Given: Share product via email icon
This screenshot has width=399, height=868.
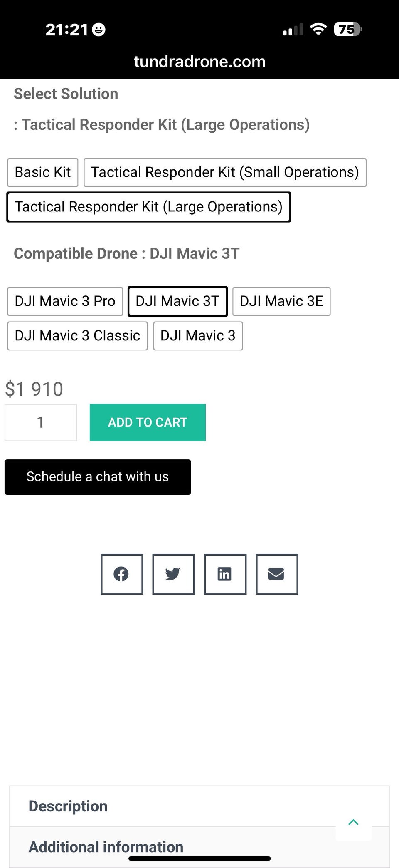Looking at the screenshot, I should (x=276, y=574).
